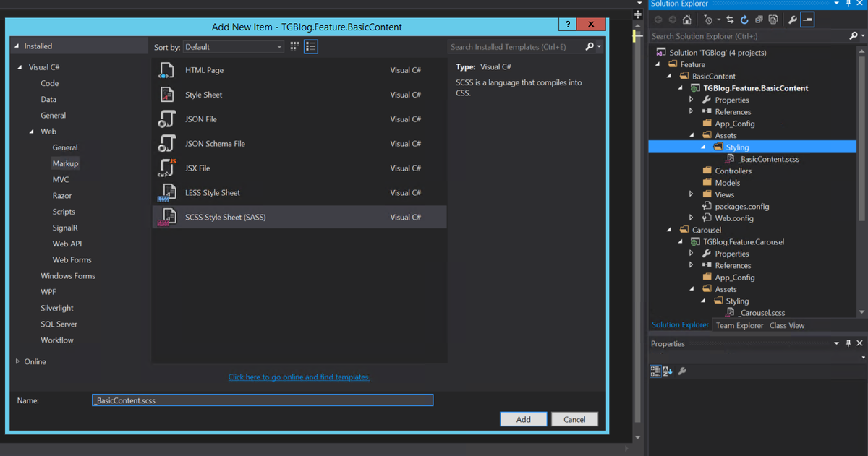868x456 pixels.
Task: Open the Sort by Default dropdown
Action: pyautogui.click(x=233, y=47)
